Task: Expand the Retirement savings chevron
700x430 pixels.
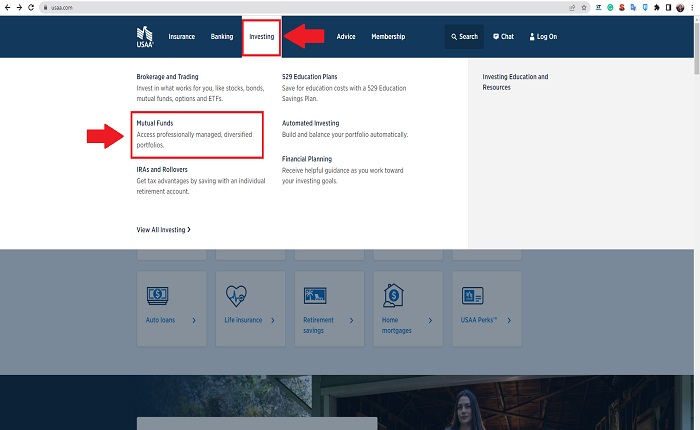Action: click(x=351, y=320)
